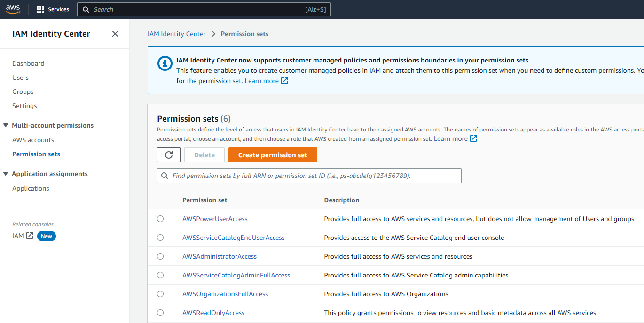The width and height of the screenshot is (644, 323).
Task: Open the Services grid menu
Action: (x=40, y=9)
